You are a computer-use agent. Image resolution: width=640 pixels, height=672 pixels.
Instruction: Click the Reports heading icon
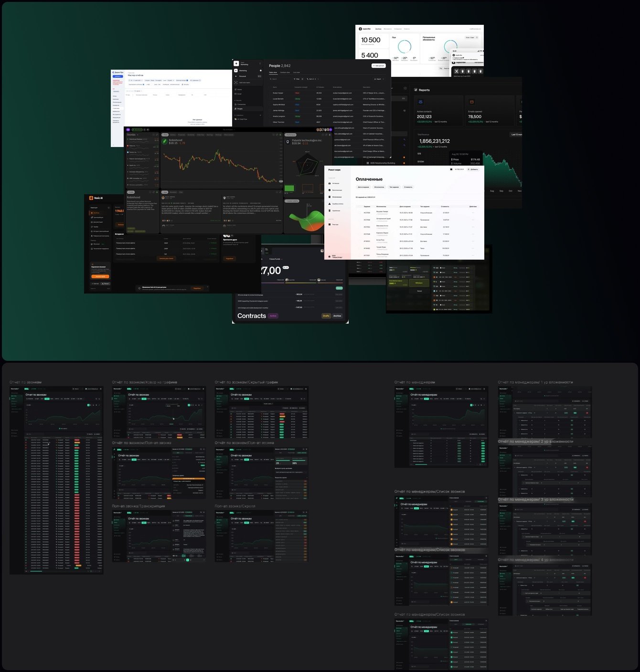[416, 90]
